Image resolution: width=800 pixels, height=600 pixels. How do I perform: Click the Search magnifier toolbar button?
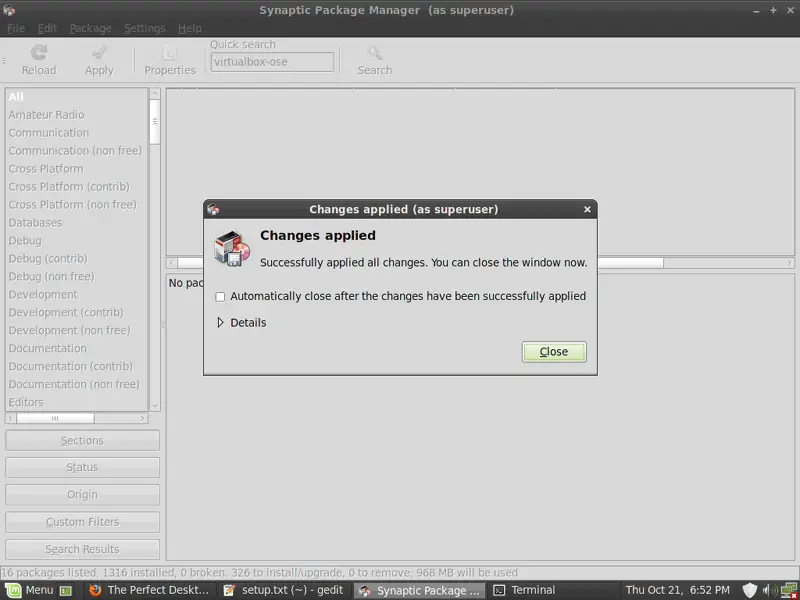click(x=374, y=60)
